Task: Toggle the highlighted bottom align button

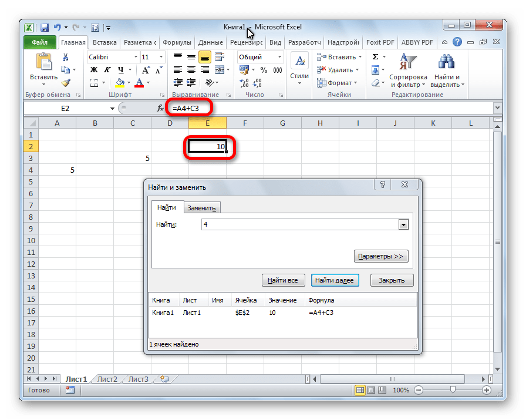Action: click(x=205, y=58)
